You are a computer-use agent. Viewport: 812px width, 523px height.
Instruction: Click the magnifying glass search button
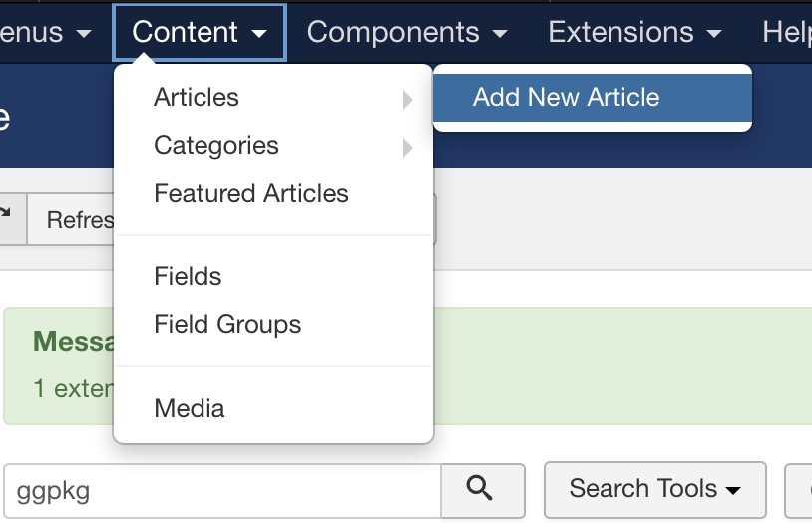pos(482,488)
